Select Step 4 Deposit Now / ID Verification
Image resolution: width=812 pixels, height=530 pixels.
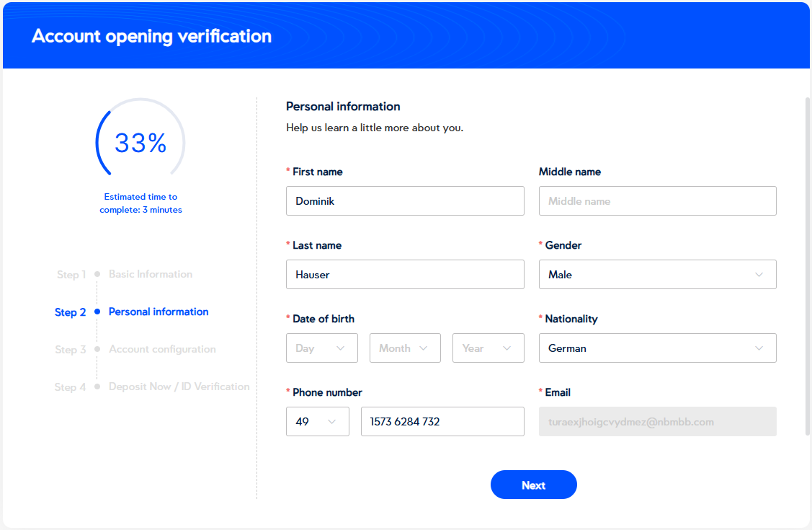tap(152, 387)
